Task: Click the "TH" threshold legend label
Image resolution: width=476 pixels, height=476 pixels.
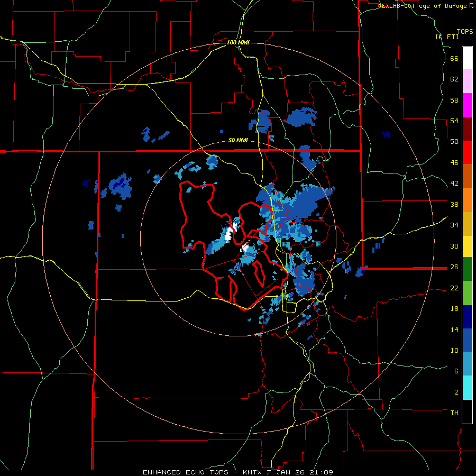Action: (454, 413)
